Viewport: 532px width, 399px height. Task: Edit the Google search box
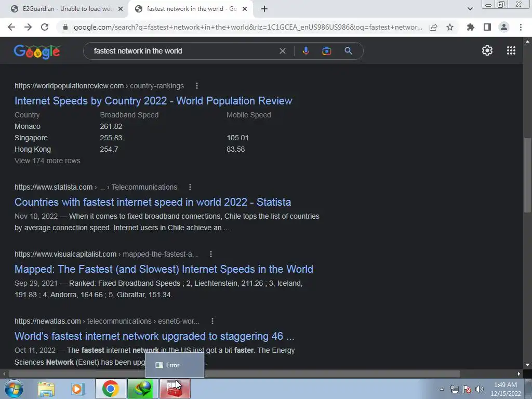(183, 51)
